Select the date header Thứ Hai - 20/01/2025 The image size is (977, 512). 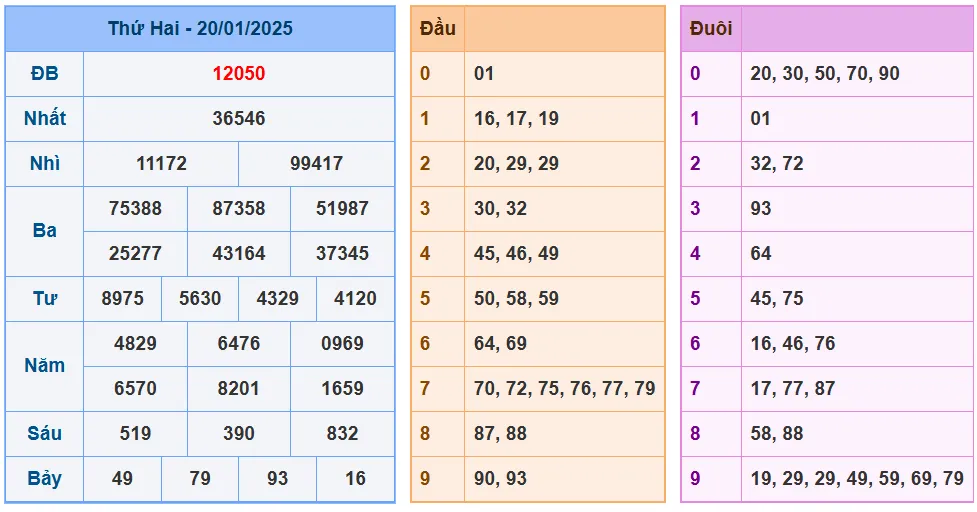200,29
